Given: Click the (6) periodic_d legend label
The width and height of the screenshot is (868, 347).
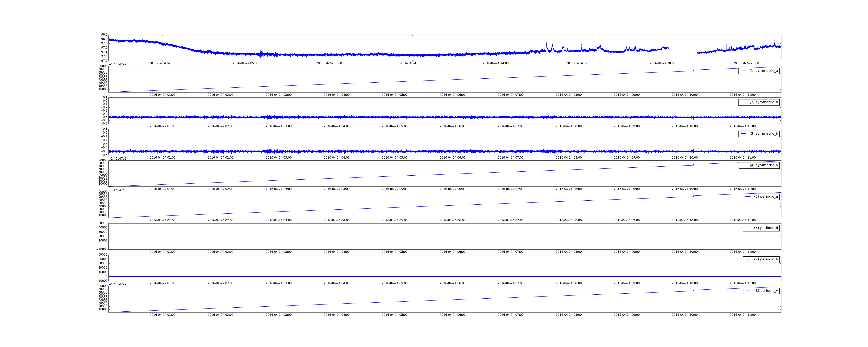Looking at the screenshot, I should click(766, 228).
